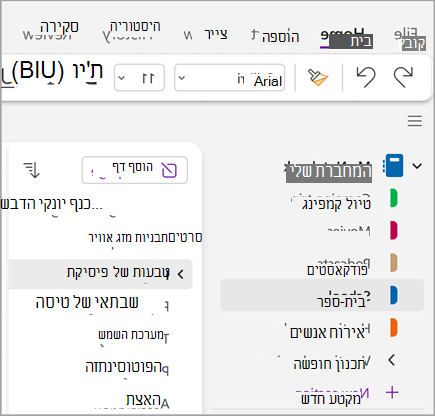Open the סקירה (Review) tab
The image size is (435, 416).
pyautogui.click(x=59, y=27)
